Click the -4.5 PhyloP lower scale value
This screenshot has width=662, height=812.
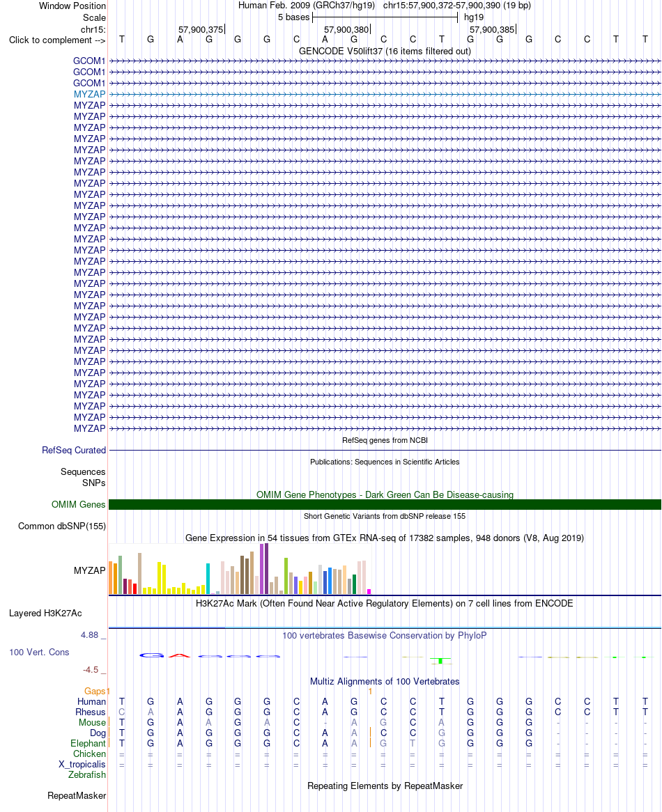91,670
